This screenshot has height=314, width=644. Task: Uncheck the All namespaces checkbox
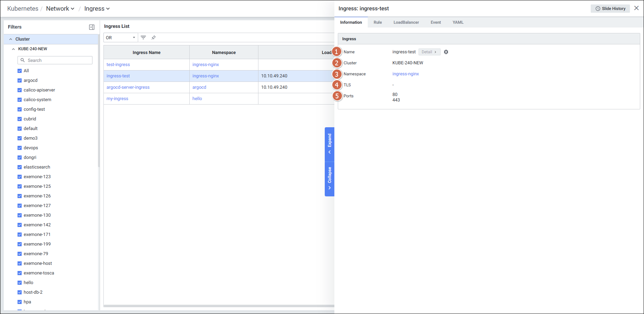tap(20, 71)
